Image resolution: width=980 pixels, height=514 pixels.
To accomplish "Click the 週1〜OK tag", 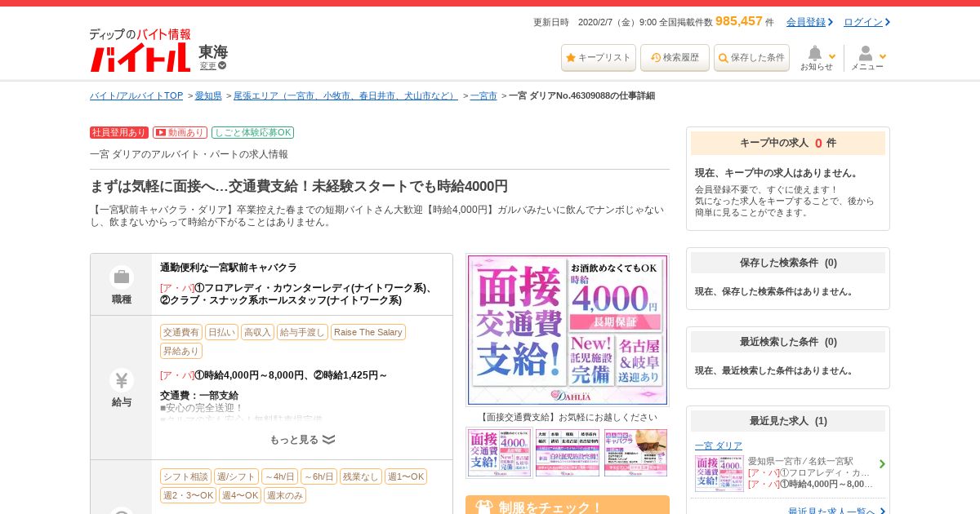I will (406, 476).
